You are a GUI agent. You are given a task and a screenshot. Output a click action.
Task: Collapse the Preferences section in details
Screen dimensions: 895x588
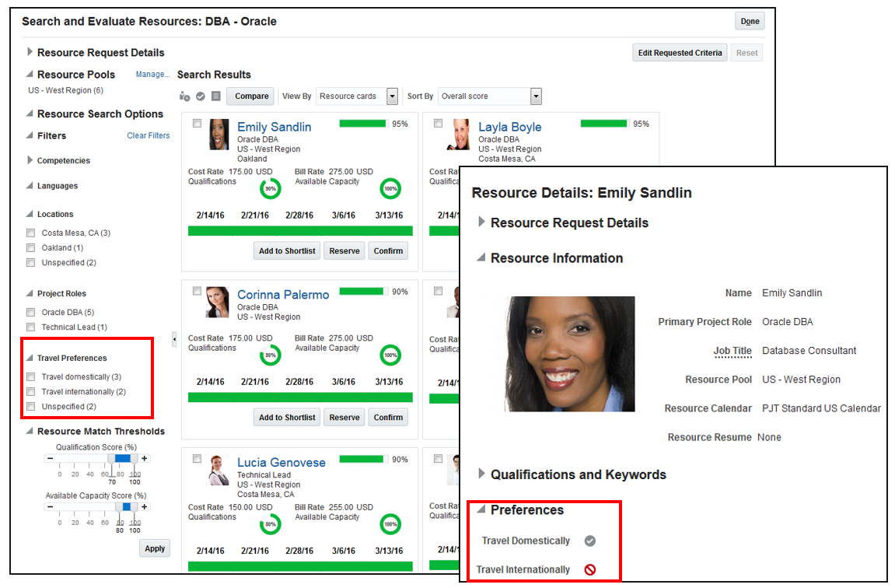[481, 509]
